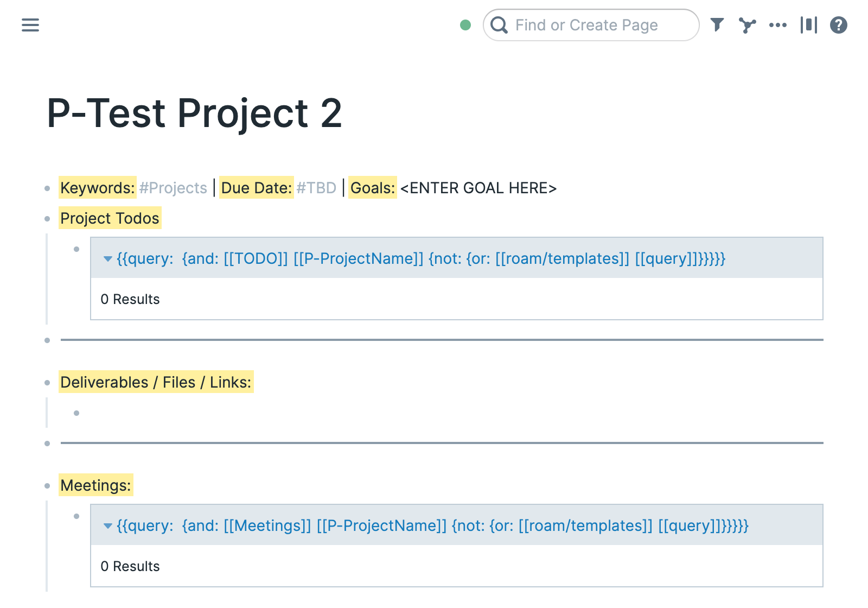Open the left sidebar hamburger menu
868x608 pixels.
click(x=30, y=25)
